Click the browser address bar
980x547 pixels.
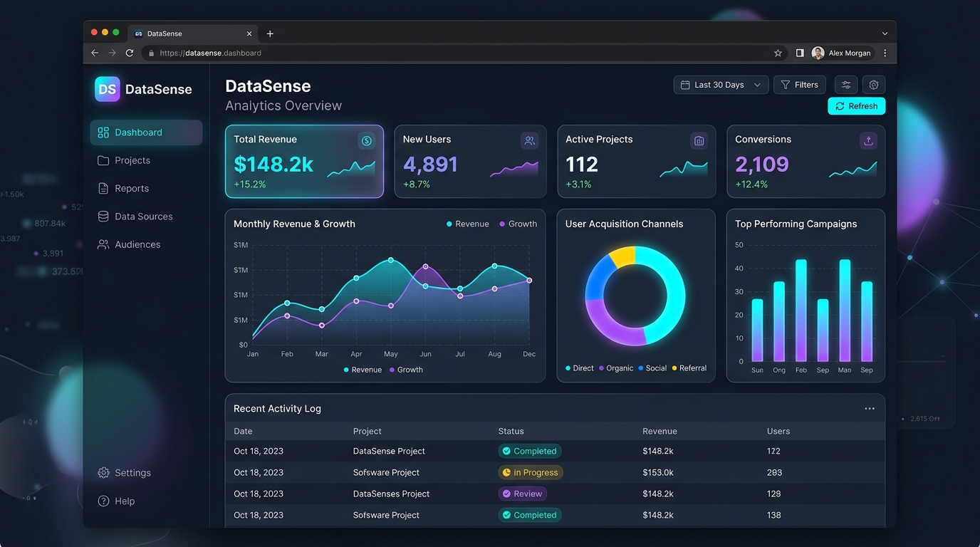tap(464, 53)
